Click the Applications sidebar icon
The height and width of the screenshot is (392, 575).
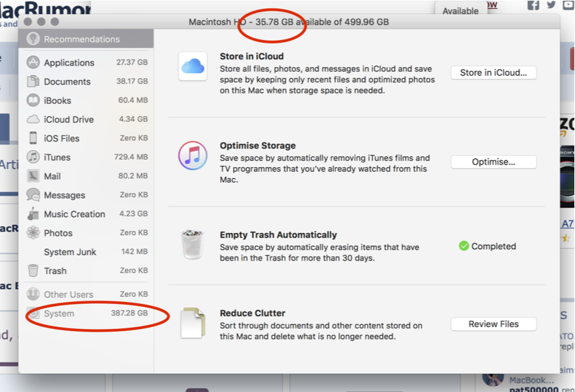click(33, 62)
